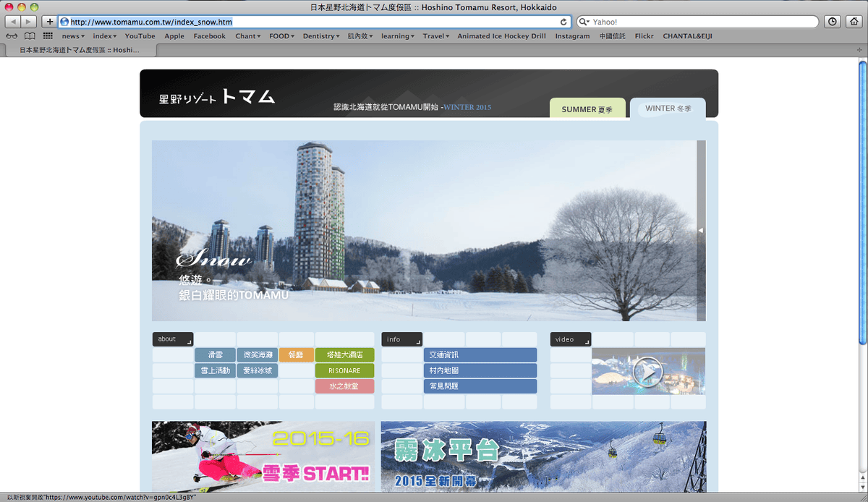Click the 滑雪 skiing button
The height and width of the screenshot is (502, 868).
click(215, 355)
